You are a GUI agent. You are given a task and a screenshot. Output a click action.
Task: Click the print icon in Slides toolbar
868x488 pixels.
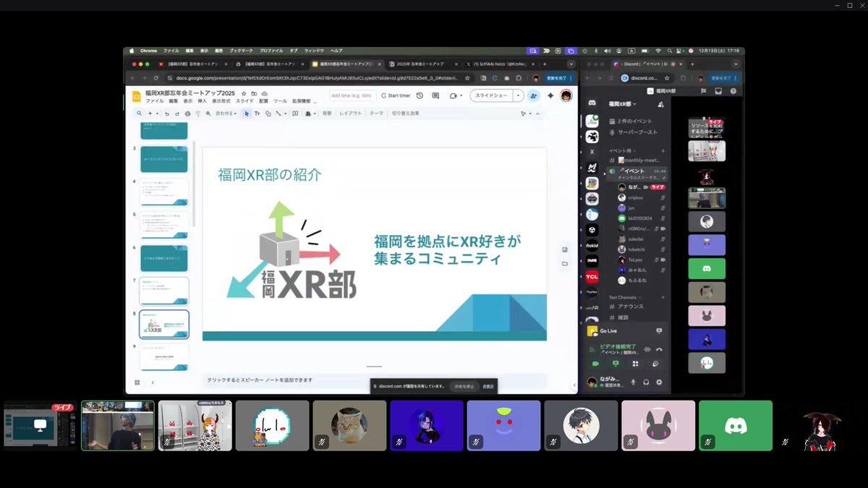188,114
